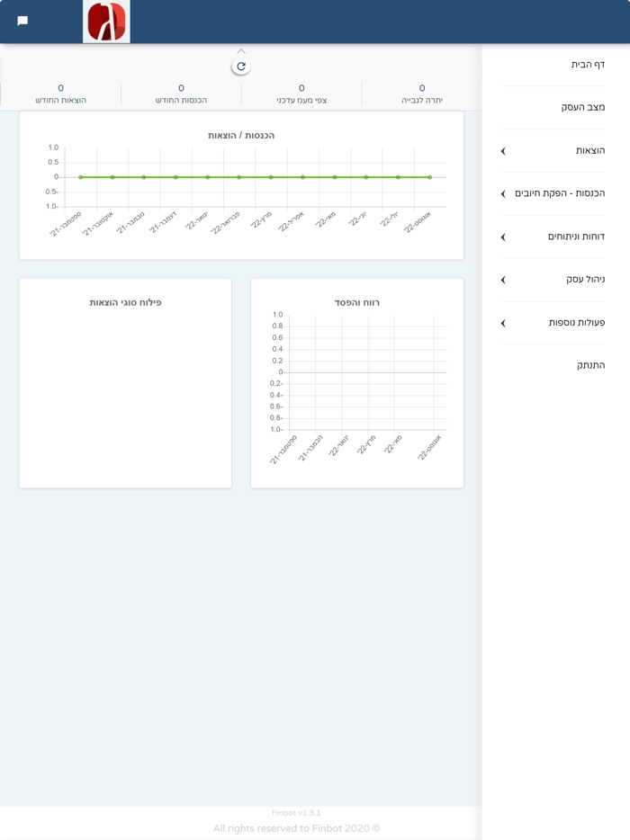
Task: Go to דף הבית in the sidebar
Action: (588, 64)
